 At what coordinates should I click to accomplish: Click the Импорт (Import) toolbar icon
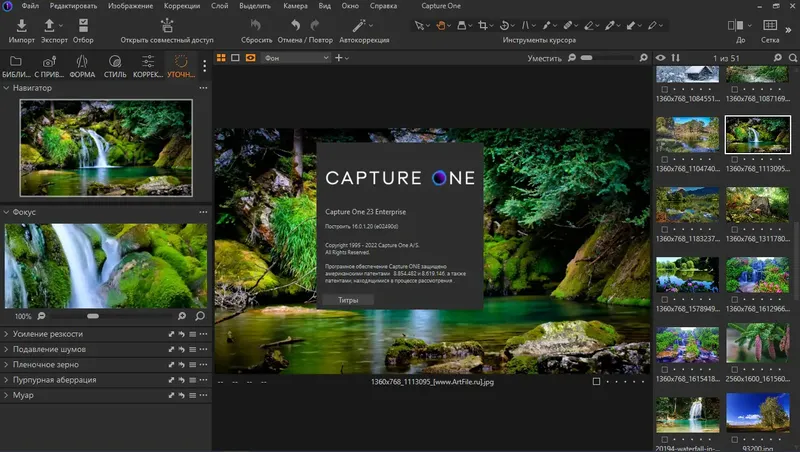point(22,25)
